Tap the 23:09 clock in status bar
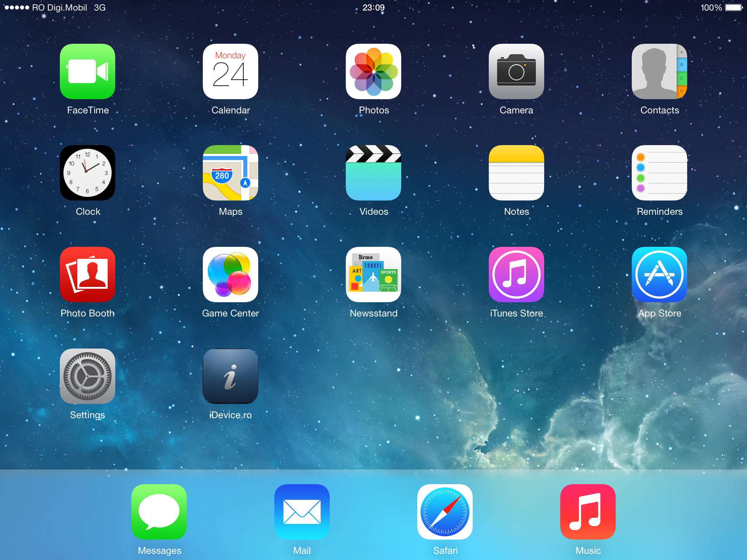The height and width of the screenshot is (560, 747). click(x=373, y=8)
